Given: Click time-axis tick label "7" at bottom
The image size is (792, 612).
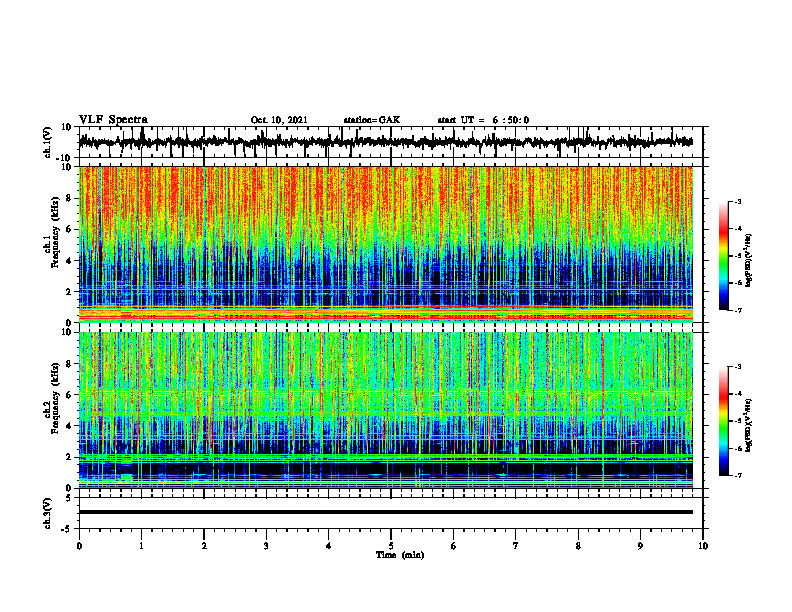Looking at the screenshot, I should pyautogui.click(x=516, y=546).
